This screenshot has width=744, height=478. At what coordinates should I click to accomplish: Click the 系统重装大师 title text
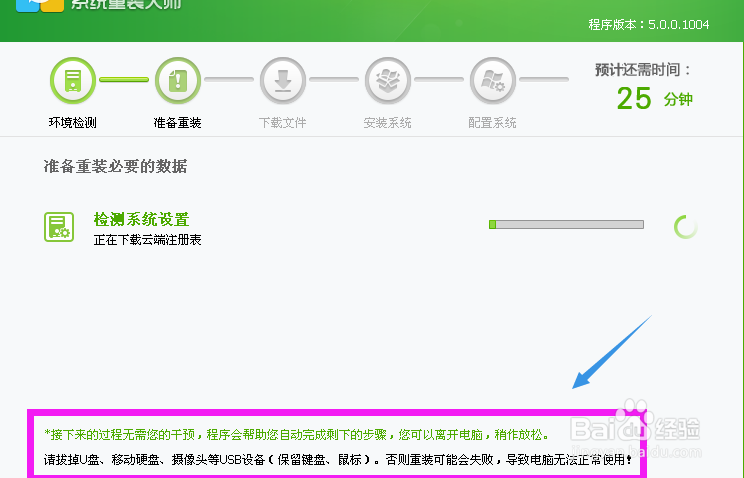click(x=126, y=5)
